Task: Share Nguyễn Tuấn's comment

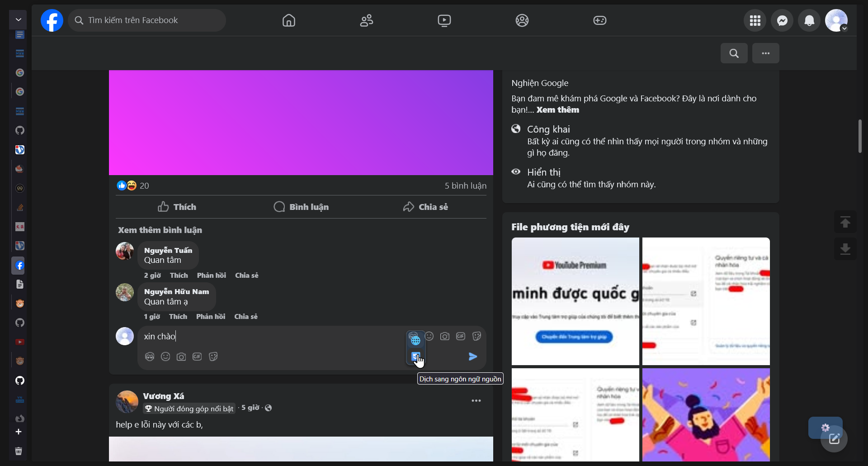Action: pyautogui.click(x=247, y=276)
